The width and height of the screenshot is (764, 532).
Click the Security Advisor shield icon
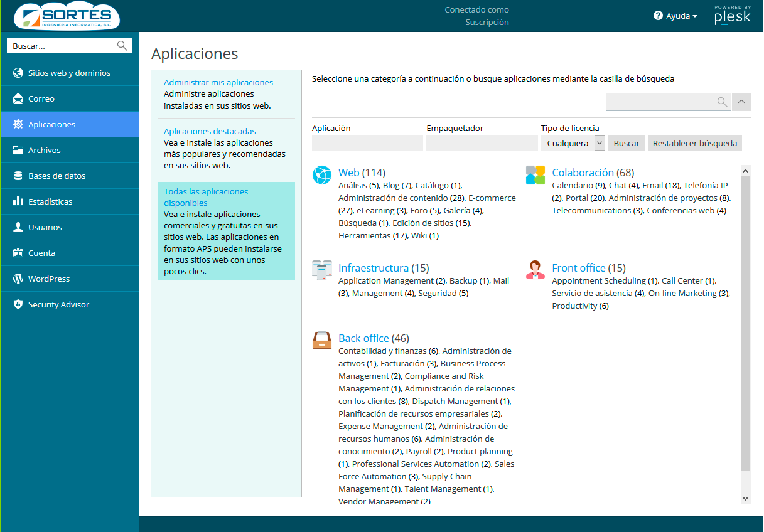click(x=18, y=304)
